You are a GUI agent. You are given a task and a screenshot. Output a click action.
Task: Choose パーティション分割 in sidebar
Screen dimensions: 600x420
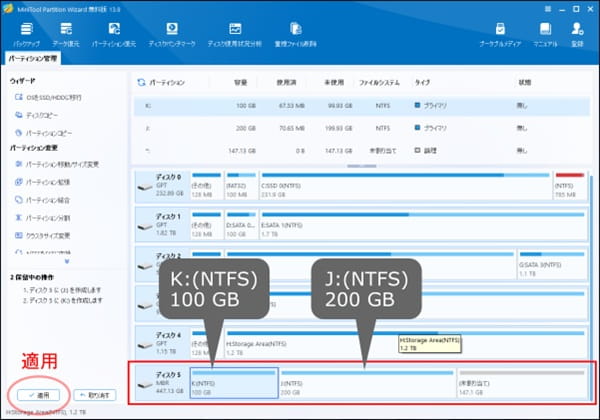point(42,218)
